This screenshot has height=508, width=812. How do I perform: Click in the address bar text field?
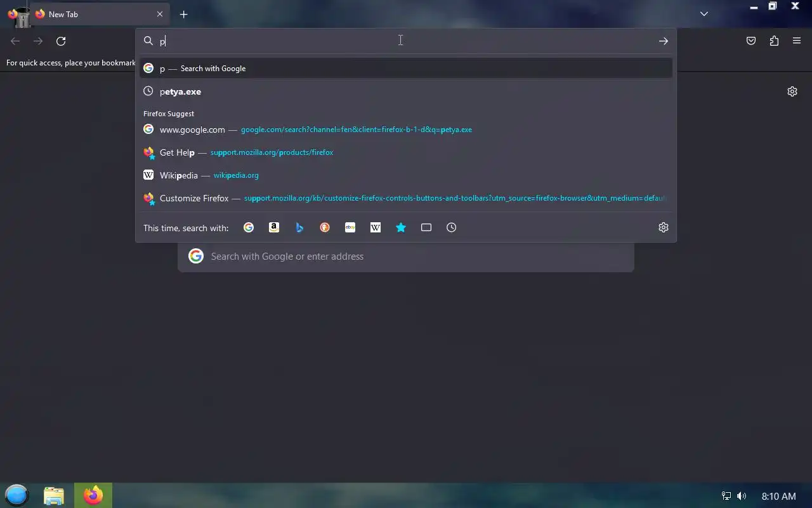coord(406,41)
